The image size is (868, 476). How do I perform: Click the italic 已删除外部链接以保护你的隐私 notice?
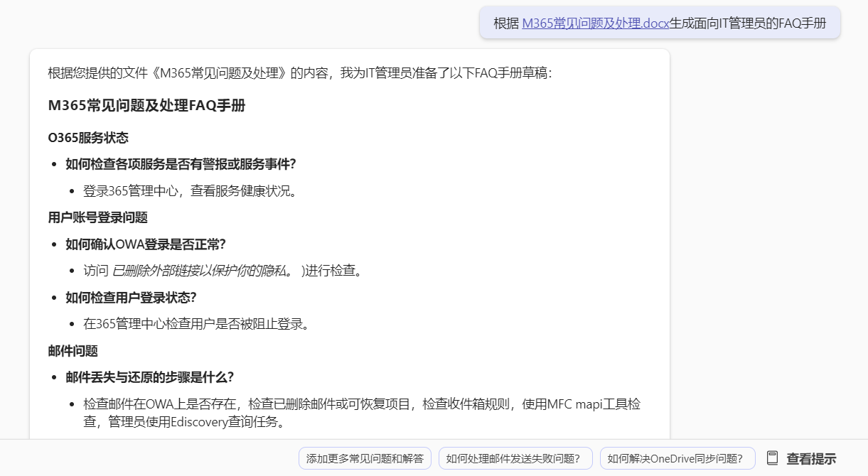[201, 271]
